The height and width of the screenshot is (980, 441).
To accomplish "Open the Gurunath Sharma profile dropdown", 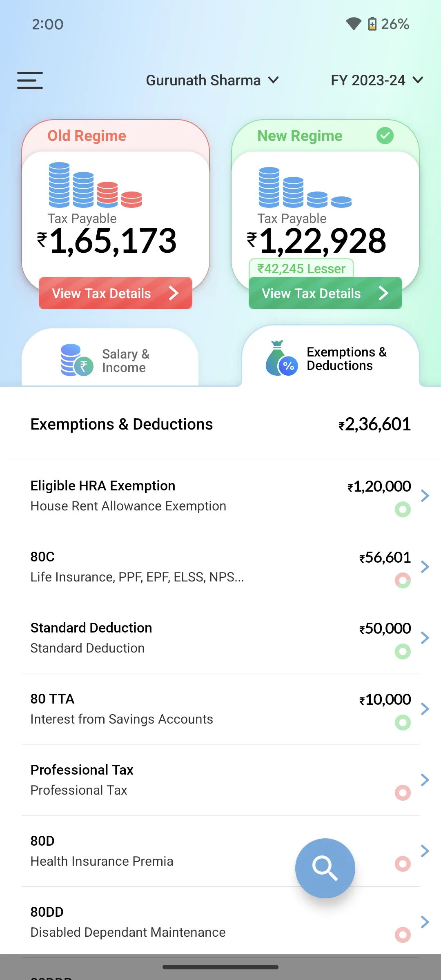I will [212, 80].
